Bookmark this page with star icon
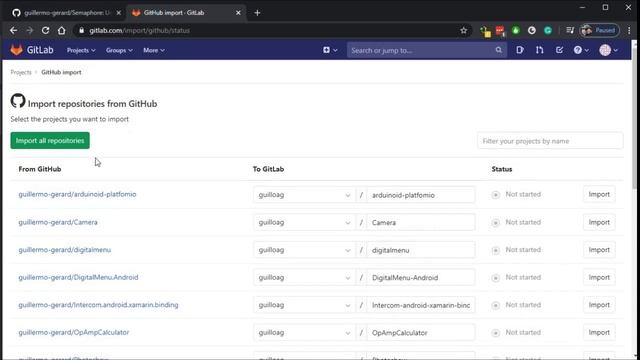This screenshot has height=360, width=640. (x=464, y=30)
